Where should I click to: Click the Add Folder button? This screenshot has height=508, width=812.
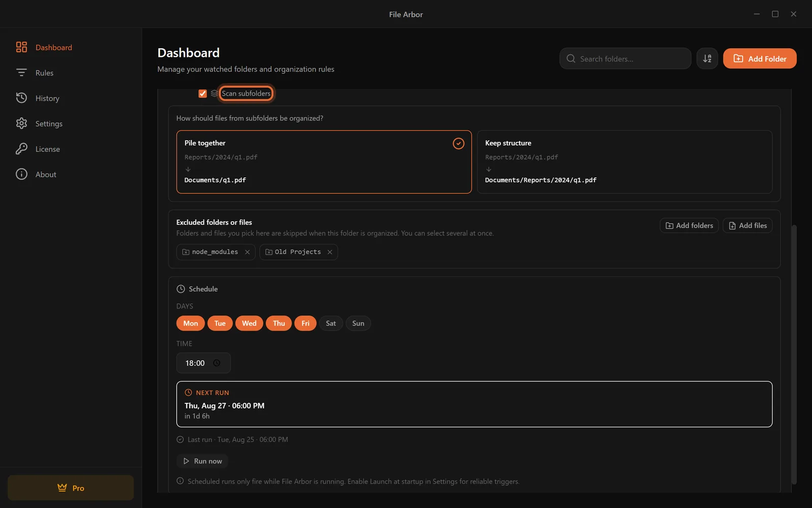click(760, 58)
